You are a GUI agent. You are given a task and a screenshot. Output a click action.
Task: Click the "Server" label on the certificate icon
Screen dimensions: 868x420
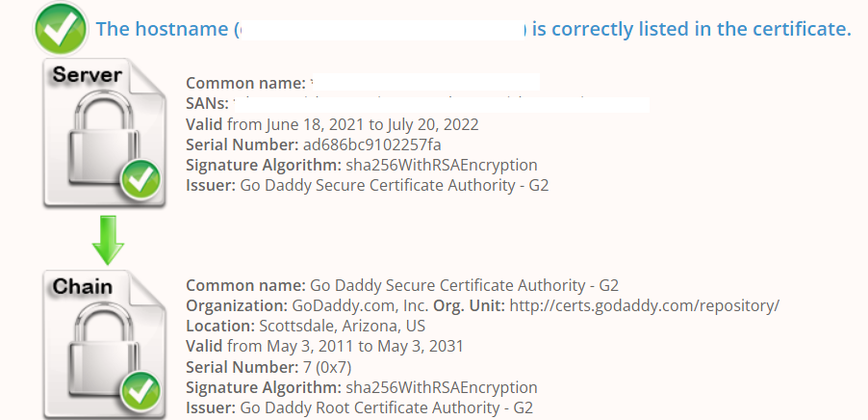(88, 75)
